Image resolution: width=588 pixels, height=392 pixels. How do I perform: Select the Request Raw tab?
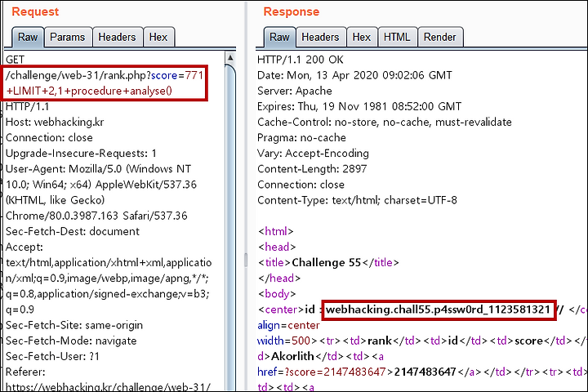(x=28, y=37)
